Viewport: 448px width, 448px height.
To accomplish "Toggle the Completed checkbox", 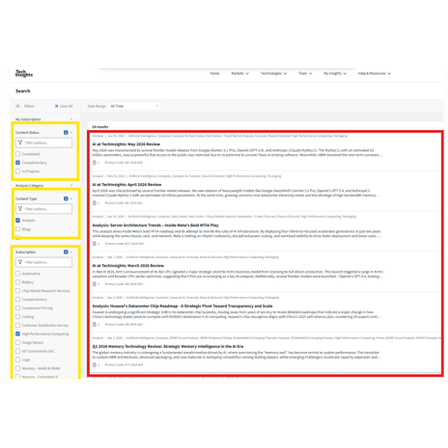I will (x=18, y=154).
